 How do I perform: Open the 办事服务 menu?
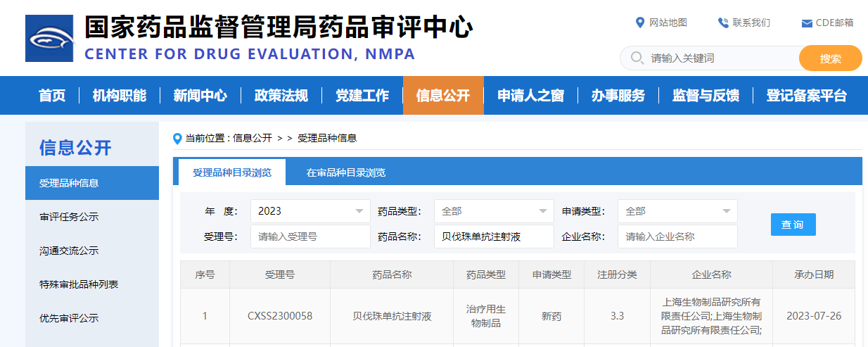pos(618,96)
